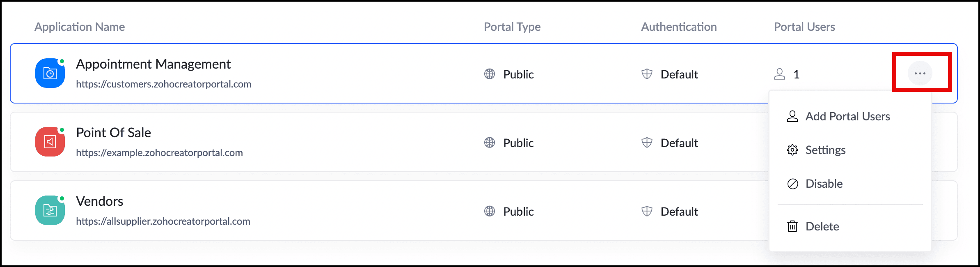Open the three-dot more options menu
Image resolution: width=980 pixels, height=267 pixels.
(x=920, y=74)
